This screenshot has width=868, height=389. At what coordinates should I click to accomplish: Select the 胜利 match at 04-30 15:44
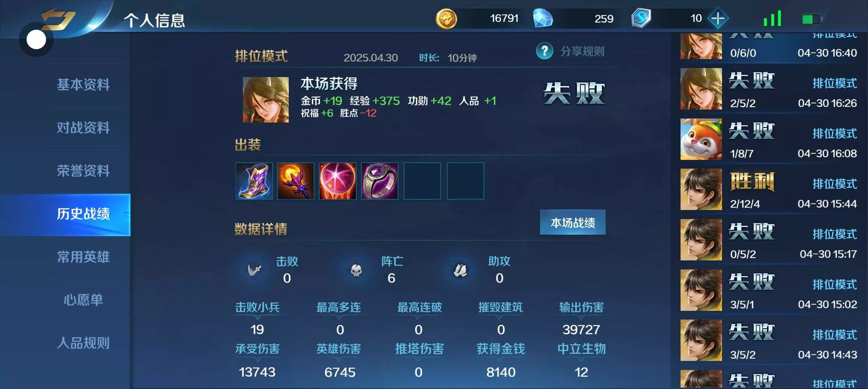pyautogui.click(x=769, y=190)
